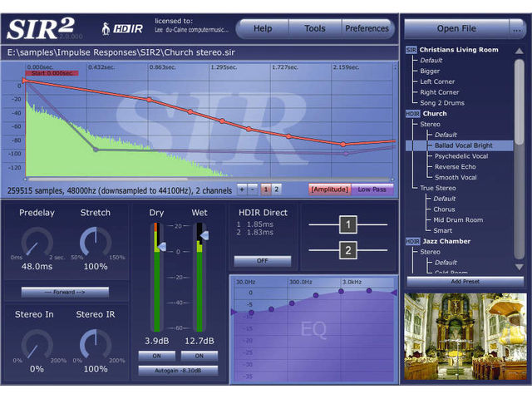
Task: Open the Help menu
Action: (263, 28)
